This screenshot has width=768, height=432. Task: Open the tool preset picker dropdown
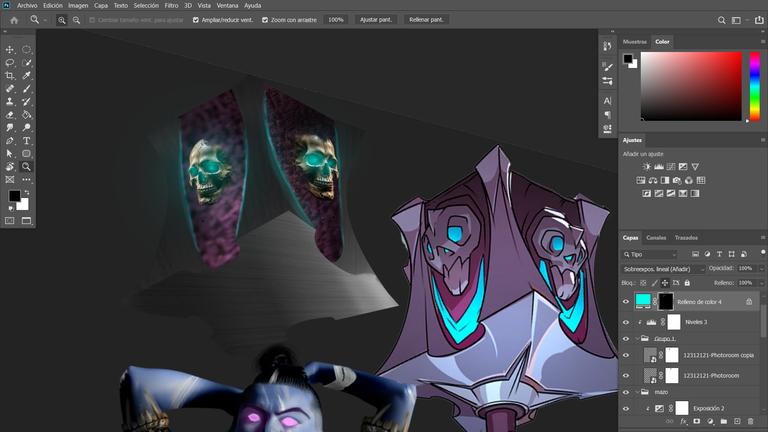[x=45, y=20]
